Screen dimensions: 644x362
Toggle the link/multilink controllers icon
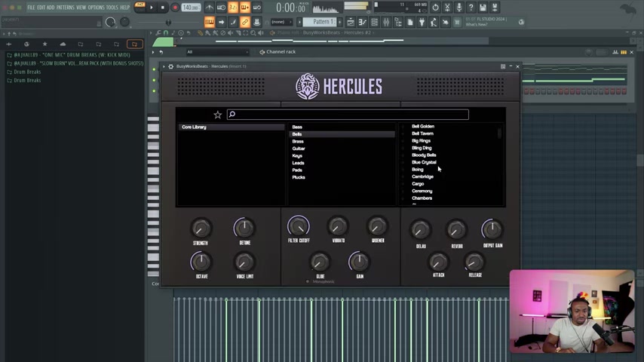[245, 22]
